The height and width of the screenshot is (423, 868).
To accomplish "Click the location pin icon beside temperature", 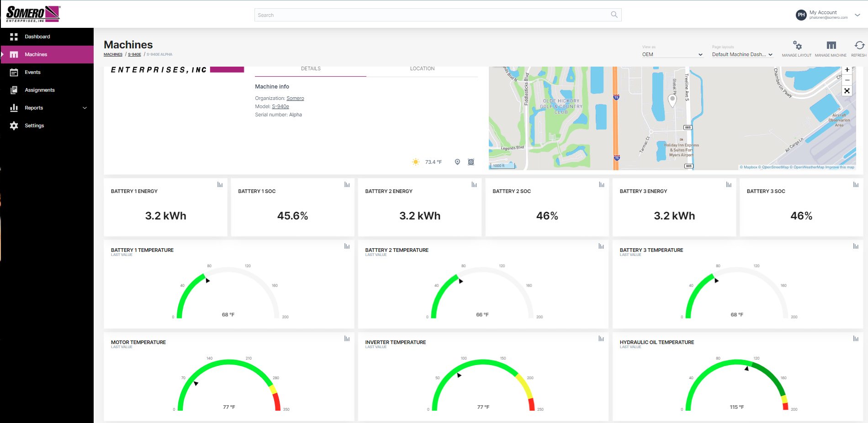I will [457, 162].
